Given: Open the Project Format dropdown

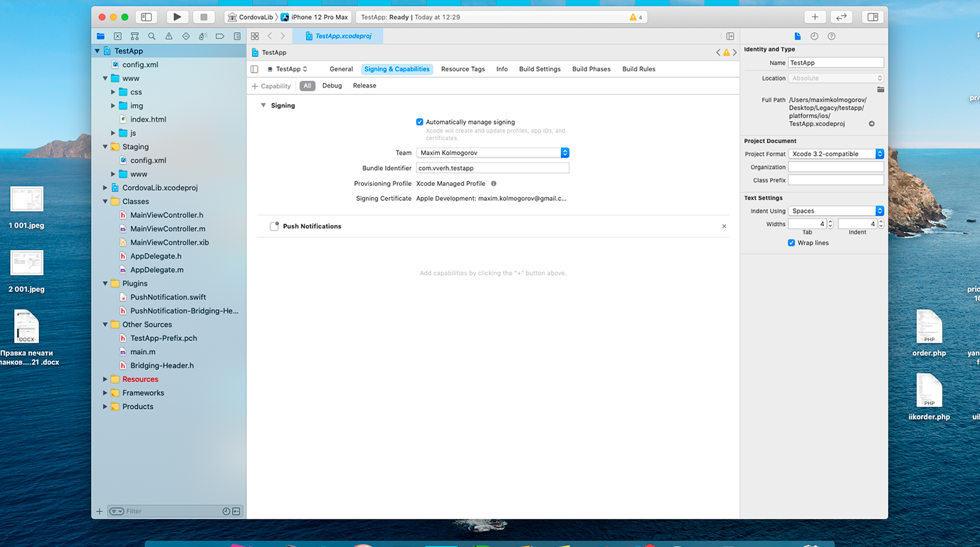Looking at the screenshot, I should click(836, 154).
